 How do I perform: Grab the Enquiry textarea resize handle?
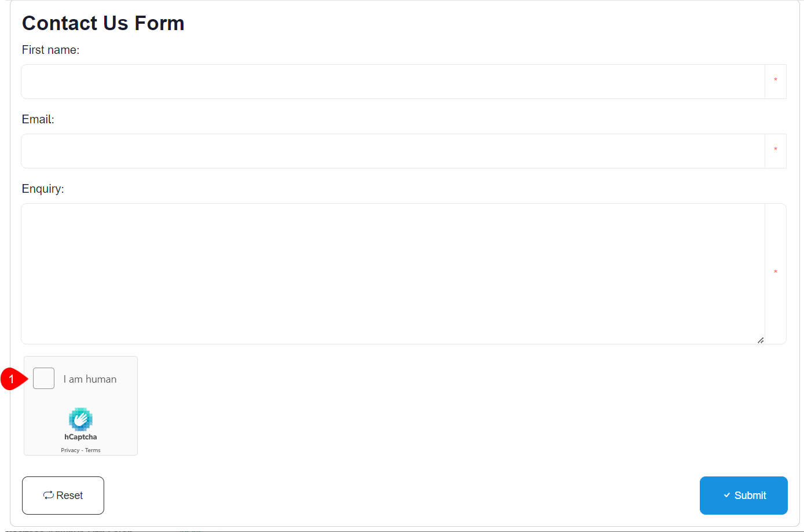[761, 340]
